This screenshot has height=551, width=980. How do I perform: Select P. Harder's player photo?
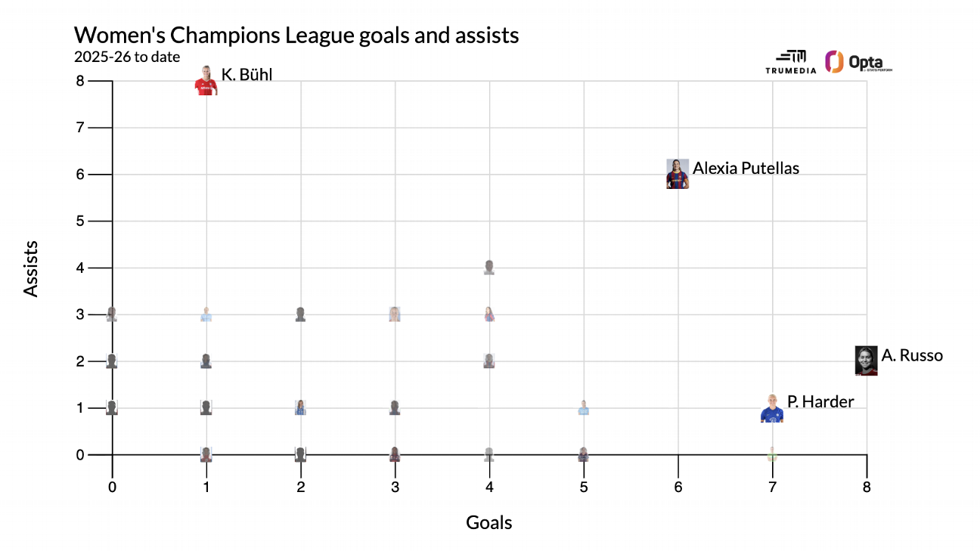point(772,408)
